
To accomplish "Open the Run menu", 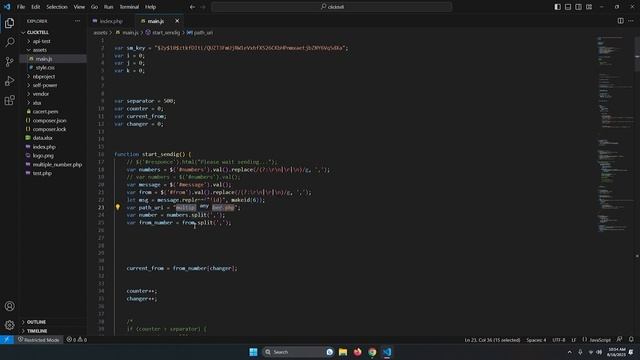I will coord(109,7).
